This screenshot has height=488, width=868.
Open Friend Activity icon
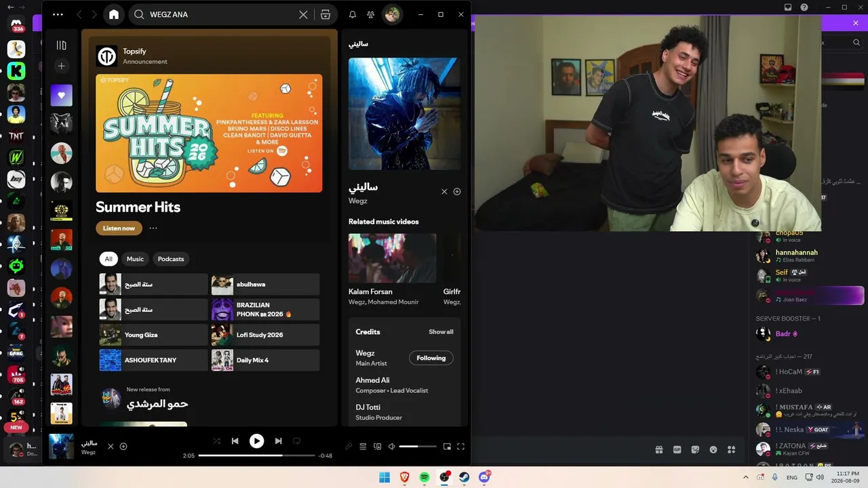point(370,14)
